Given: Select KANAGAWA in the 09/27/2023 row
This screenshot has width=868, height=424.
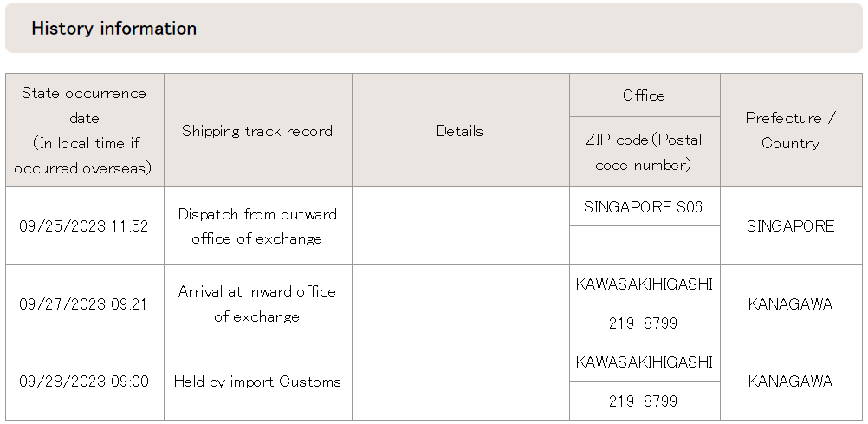Looking at the screenshot, I should tap(790, 304).
